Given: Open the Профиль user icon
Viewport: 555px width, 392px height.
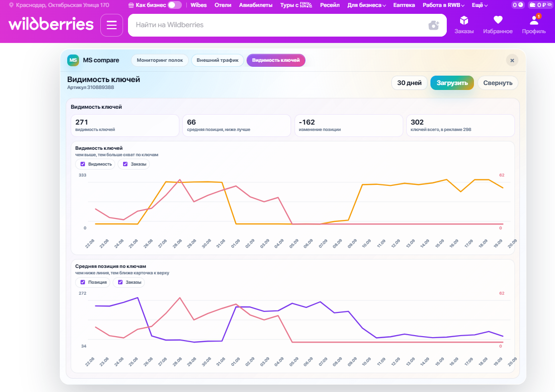Looking at the screenshot, I should [x=534, y=25].
